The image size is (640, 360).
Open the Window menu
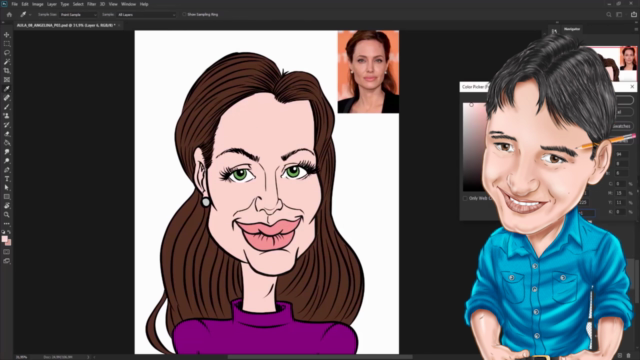point(128,4)
